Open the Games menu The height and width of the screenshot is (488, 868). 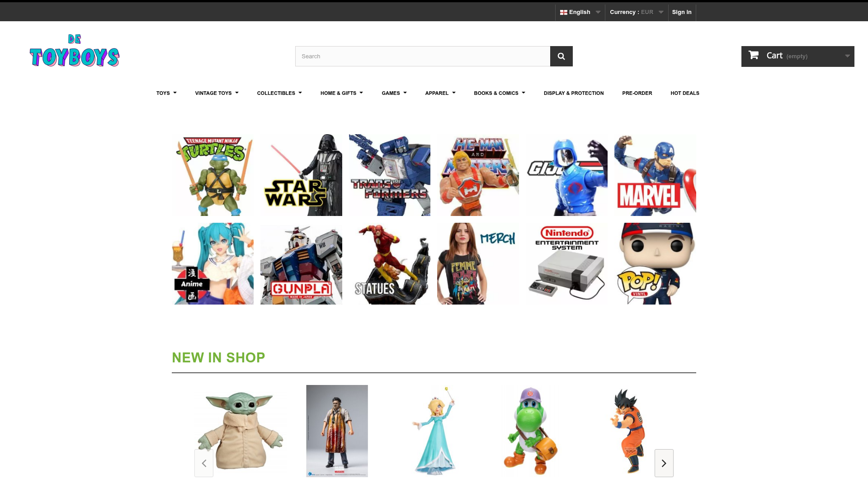[x=394, y=93]
